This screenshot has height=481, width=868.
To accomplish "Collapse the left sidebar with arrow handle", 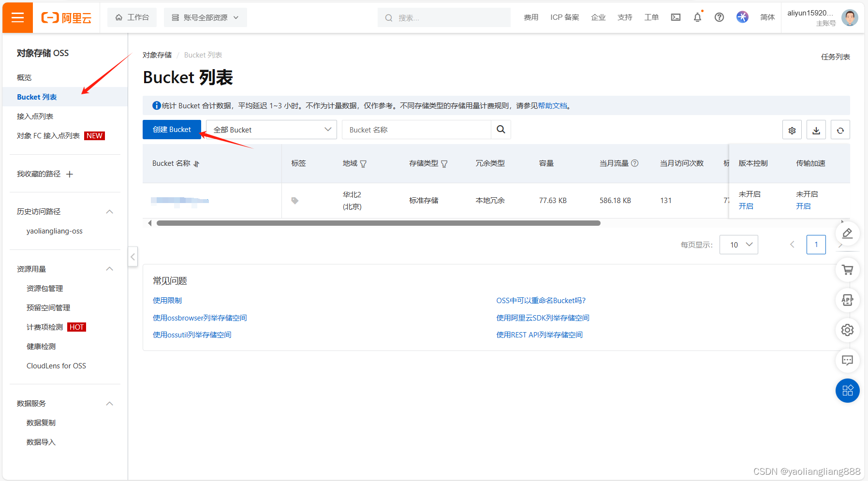I will [133, 257].
